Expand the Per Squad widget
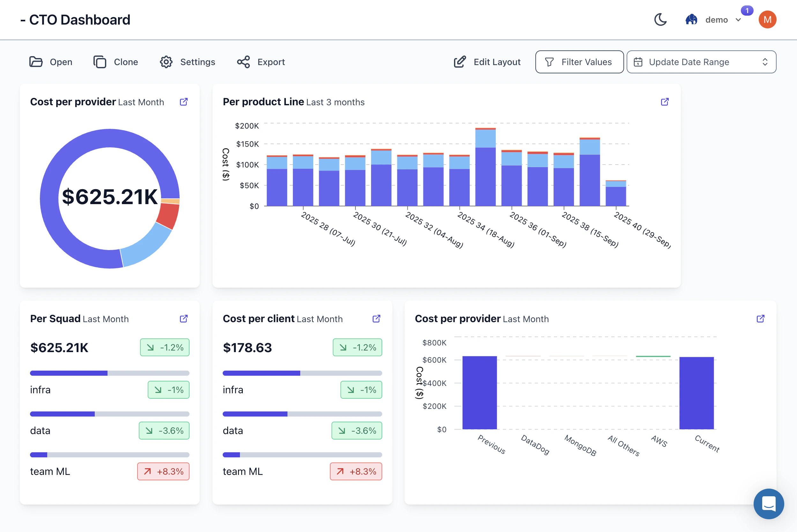The height and width of the screenshot is (532, 797). click(184, 319)
